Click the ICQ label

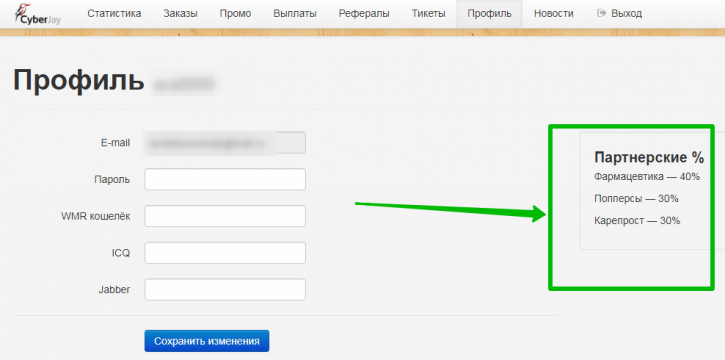click(x=120, y=253)
